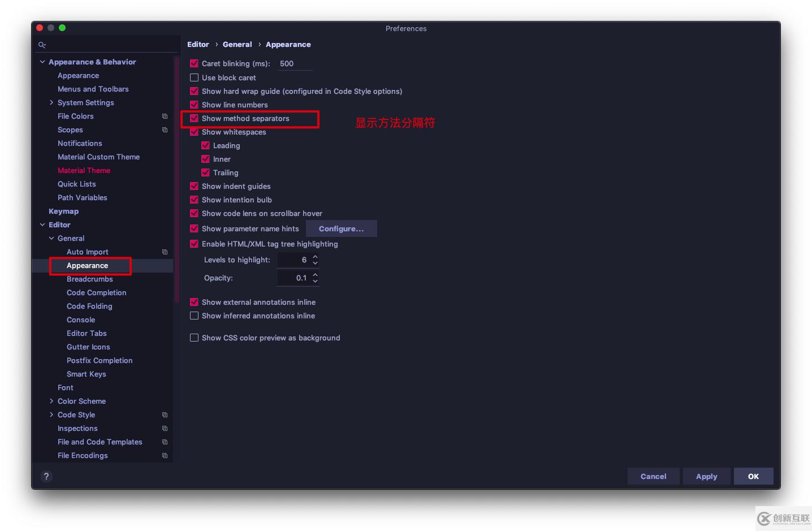Increase Levels to highlight value
Viewport: 812px width, 531px height.
(315, 257)
